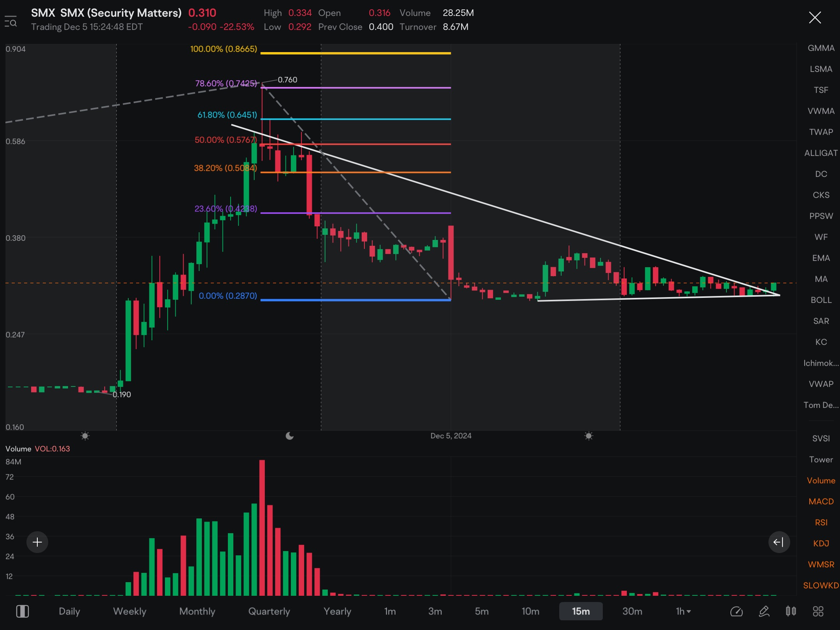
Task: Toggle the DC indicator
Action: tap(821, 174)
